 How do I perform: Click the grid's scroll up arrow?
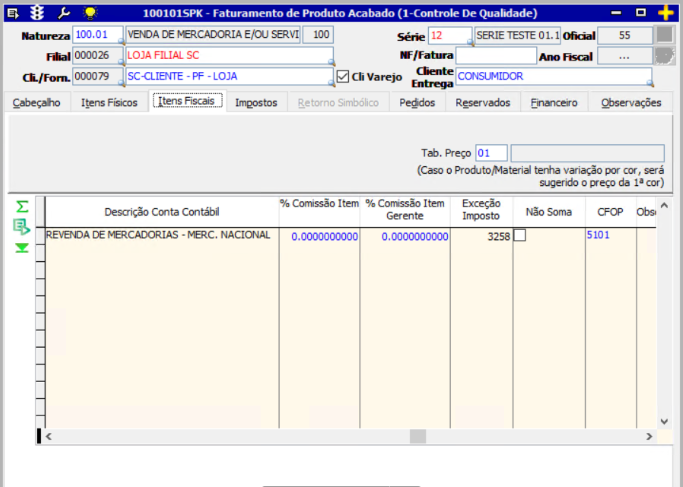[664, 205]
